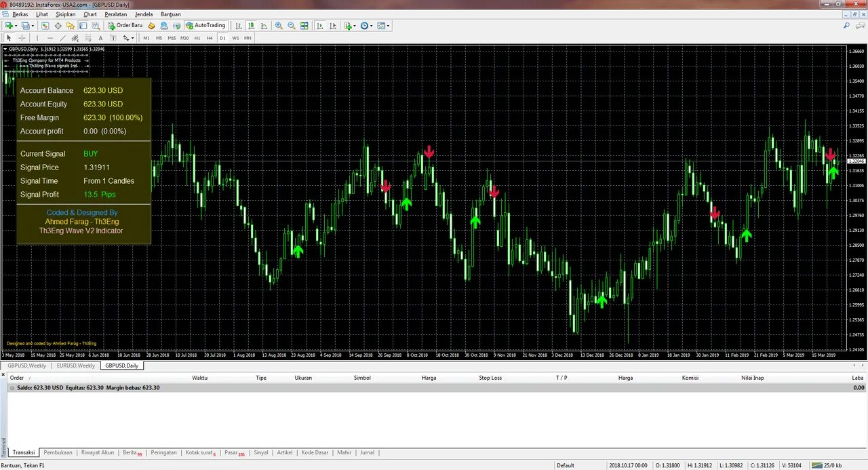The image size is (868, 470).
Task: Select the text tool marked A
Action: (100, 38)
